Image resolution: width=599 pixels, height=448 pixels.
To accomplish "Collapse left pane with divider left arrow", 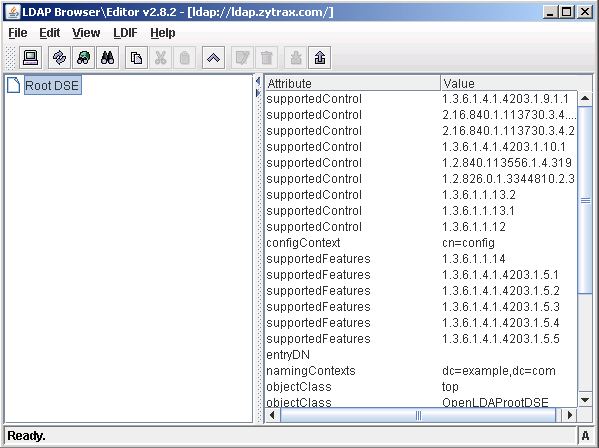I will click(258, 81).
